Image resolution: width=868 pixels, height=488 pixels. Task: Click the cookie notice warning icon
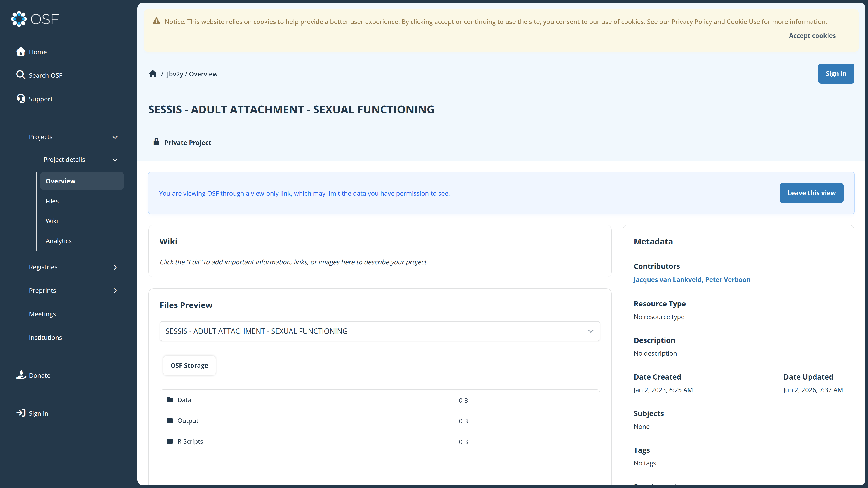[x=156, y=21]
